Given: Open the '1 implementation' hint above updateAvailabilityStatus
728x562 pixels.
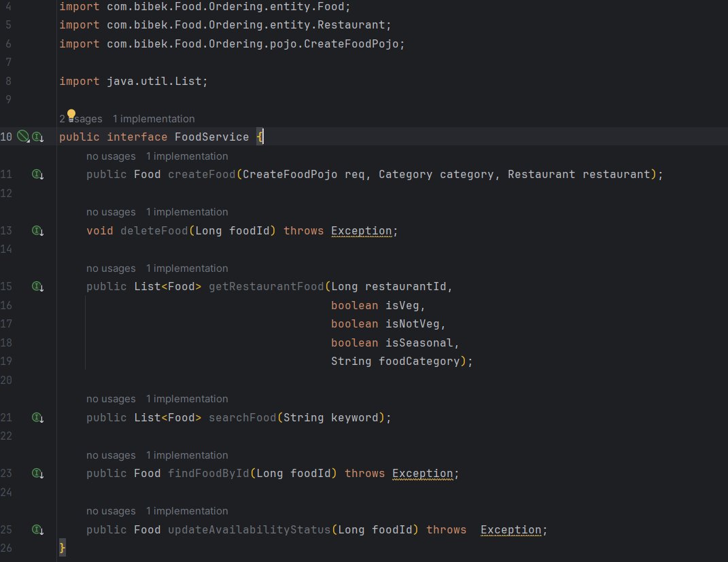Looking at the screenshot, I should (187, 511).
